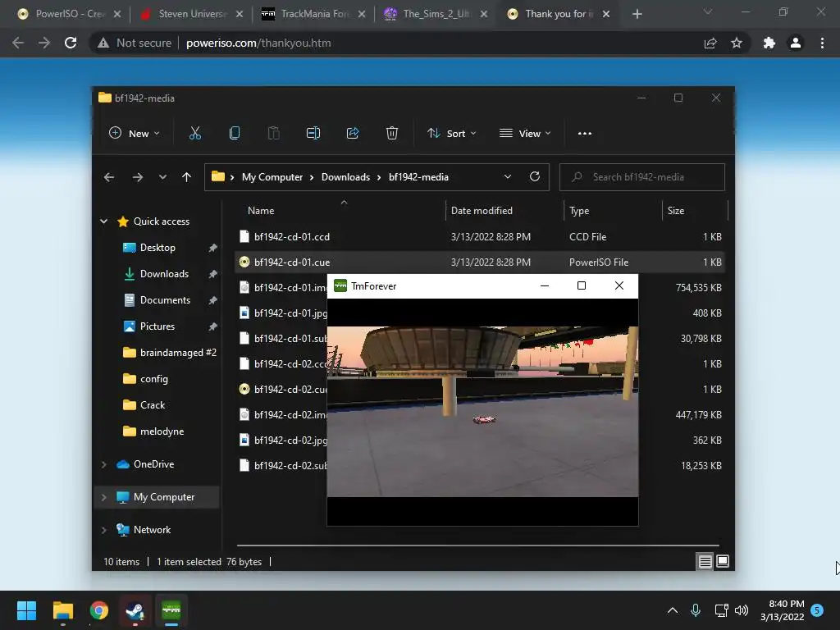Go up one folder level in Explorer
This screenshot has height=630, width=840.
tap(186, 177)
